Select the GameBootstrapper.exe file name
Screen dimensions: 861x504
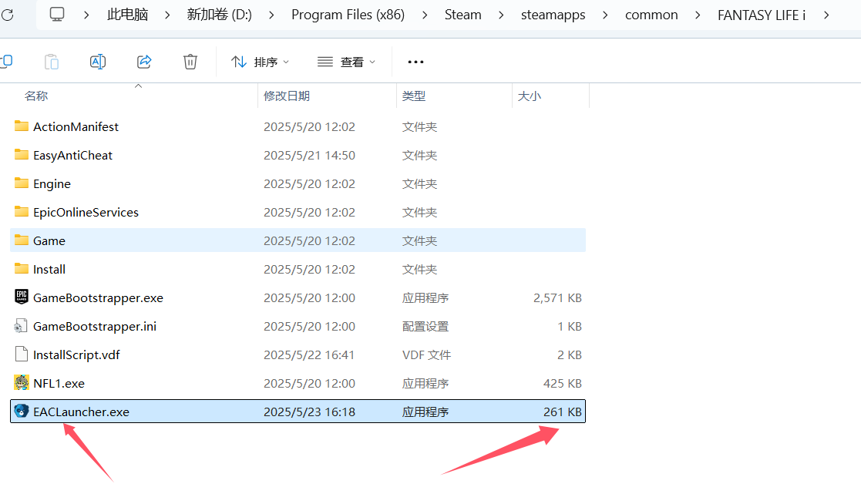click(x=99, y=298)
